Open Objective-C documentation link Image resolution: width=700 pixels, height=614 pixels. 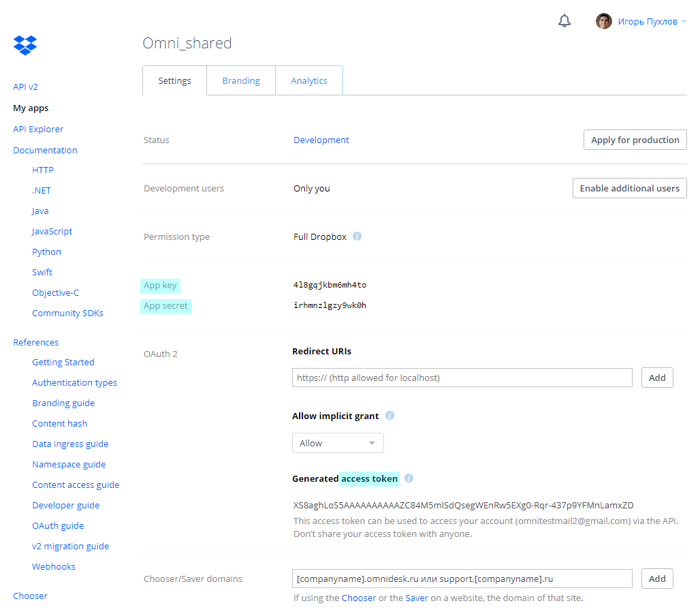(x=55, y=293)
